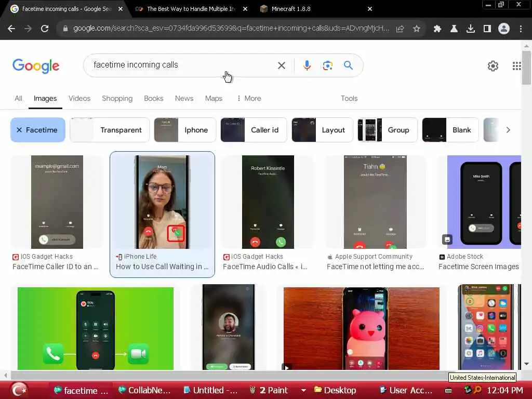532x399 pixels.
Task: Show more filter chips with right chevron
Action: click(508, 130)
